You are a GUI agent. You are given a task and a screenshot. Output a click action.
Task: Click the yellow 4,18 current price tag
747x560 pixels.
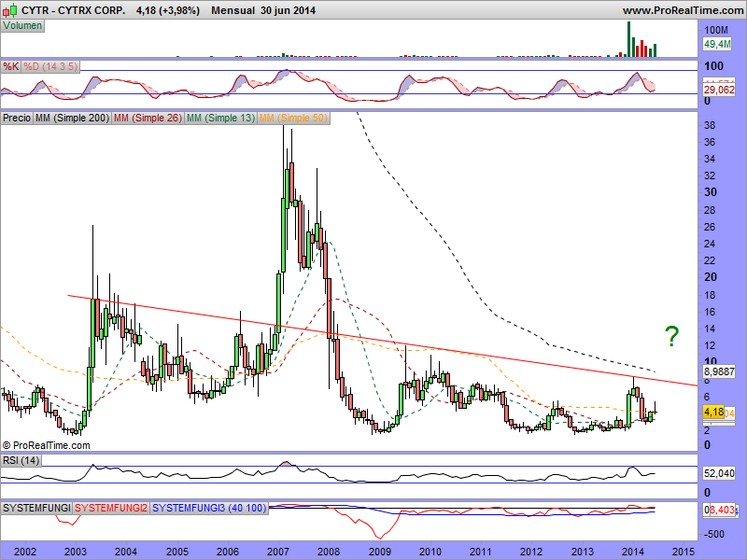pos(713,412)
